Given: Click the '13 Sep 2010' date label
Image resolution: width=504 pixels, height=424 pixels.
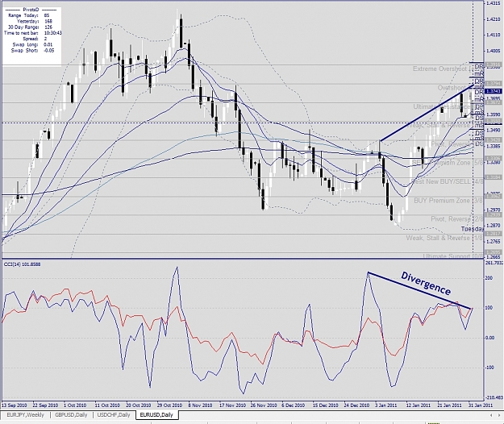Looking at the screenshot, I should click(x=15, y=405).
